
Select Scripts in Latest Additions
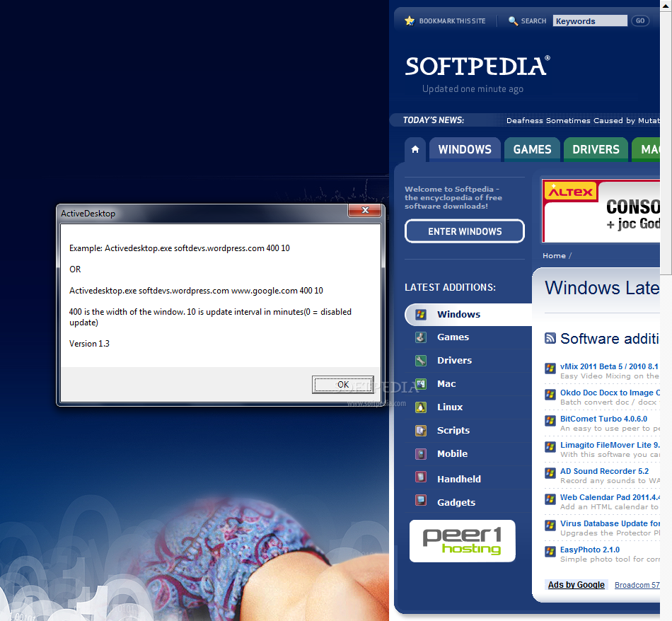tap(453, 430)
